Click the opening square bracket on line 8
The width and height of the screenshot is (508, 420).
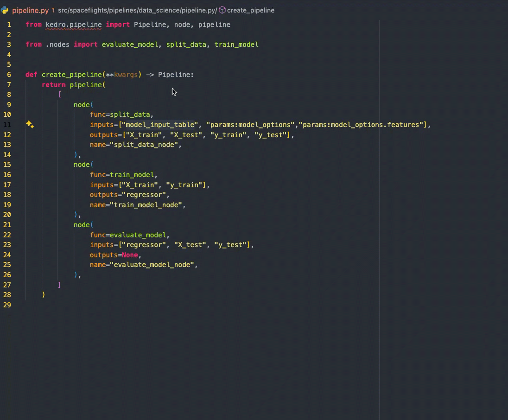tap(60, 95)
